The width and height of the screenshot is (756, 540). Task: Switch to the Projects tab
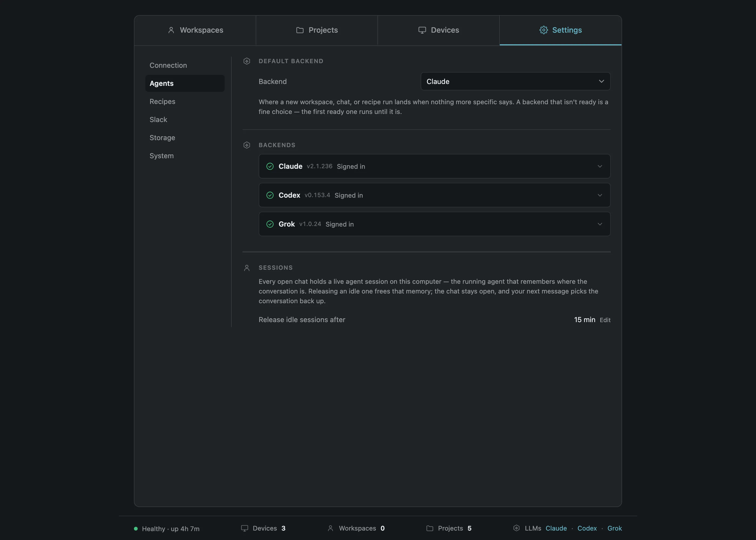pos(317,30)
